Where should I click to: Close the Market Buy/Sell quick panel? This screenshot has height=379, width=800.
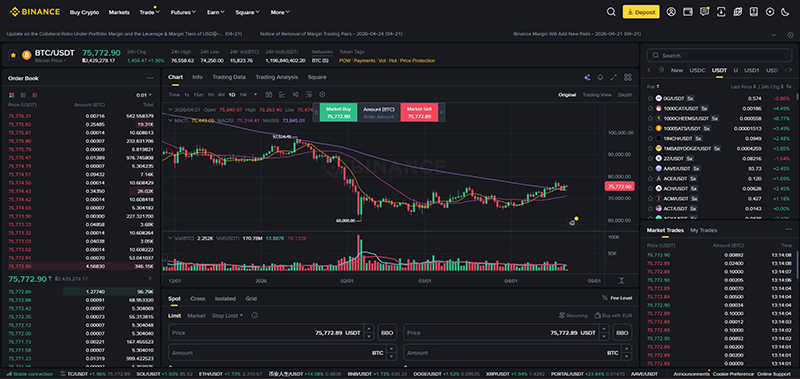[x=441, y=112]
